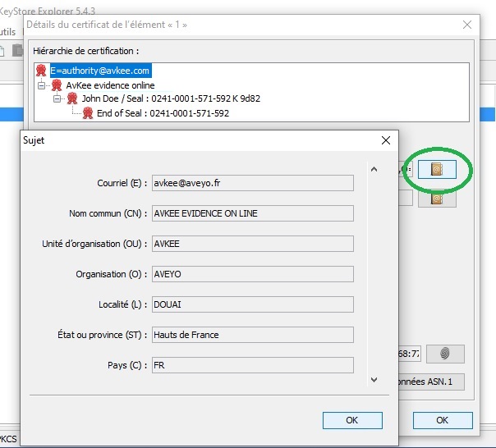Open subject details with the circled address-book button
The width and height of the screenshot is (496, 448).
click(437, 170)
